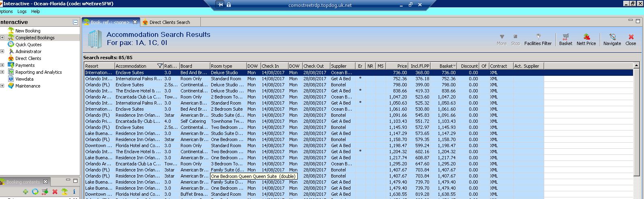The width and height of the screenshot is (644, 199).
Task: Click the lock icon in the remote connection bar
Action: tap(229, 4)
